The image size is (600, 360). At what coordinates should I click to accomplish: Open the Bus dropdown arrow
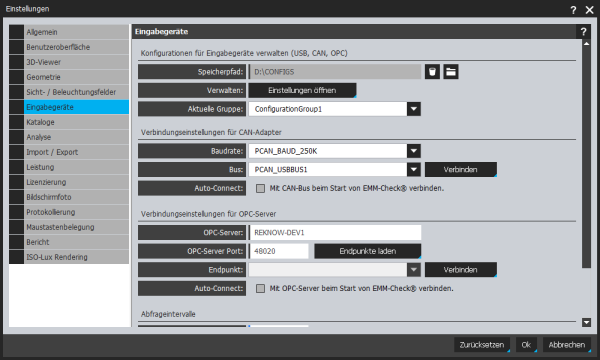(x=414, y=169)
